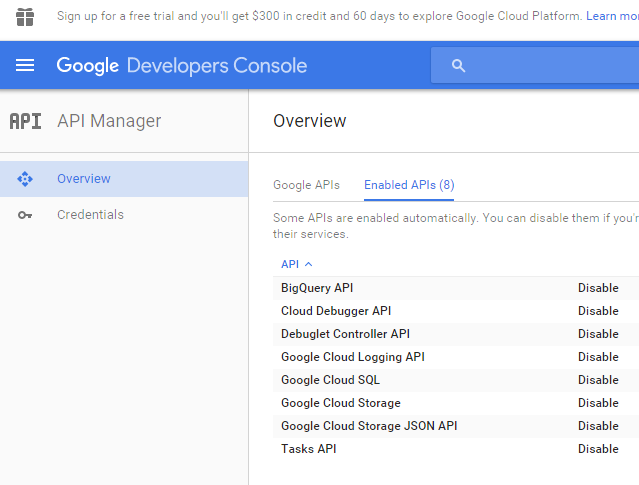Disable the Cloud Debugger API
The height and width of the screenshot is (485, 639).
tap(598, 311)
